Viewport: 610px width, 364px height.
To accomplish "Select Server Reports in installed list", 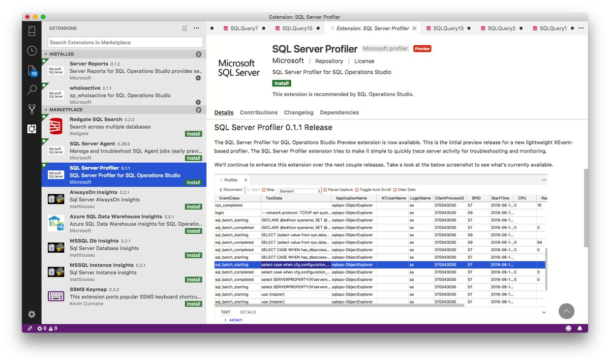I will (124, 71).
